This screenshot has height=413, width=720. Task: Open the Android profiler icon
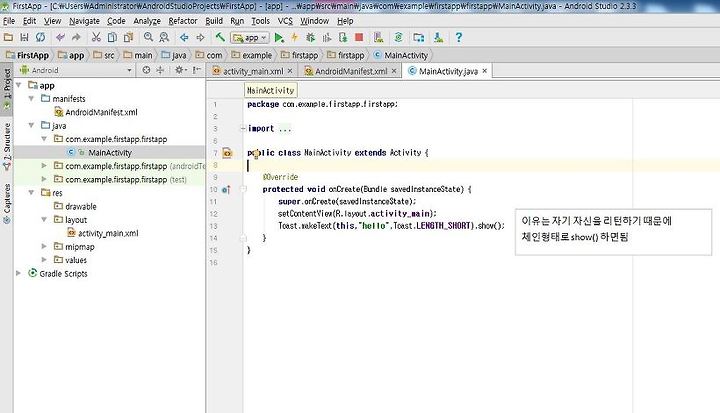326,37
